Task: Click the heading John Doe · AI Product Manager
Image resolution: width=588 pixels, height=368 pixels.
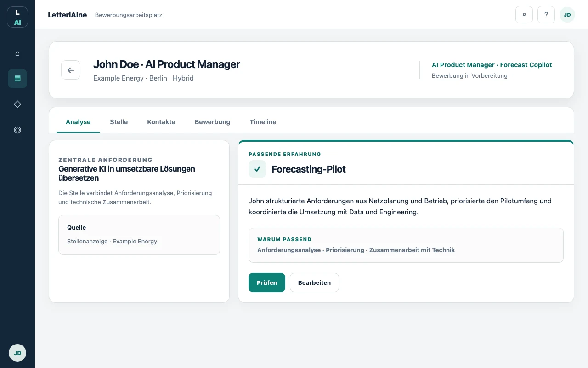Action: click(x=167, y=64)
